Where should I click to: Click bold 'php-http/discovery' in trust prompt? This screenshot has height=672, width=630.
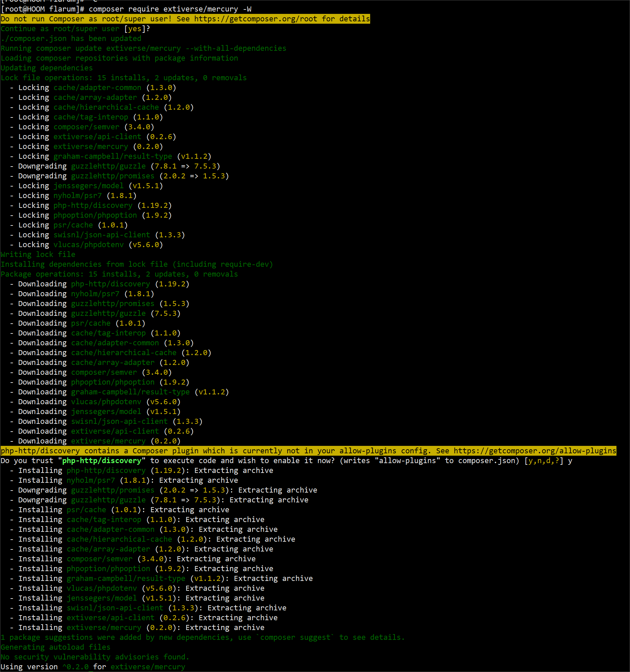pos(102,461)
